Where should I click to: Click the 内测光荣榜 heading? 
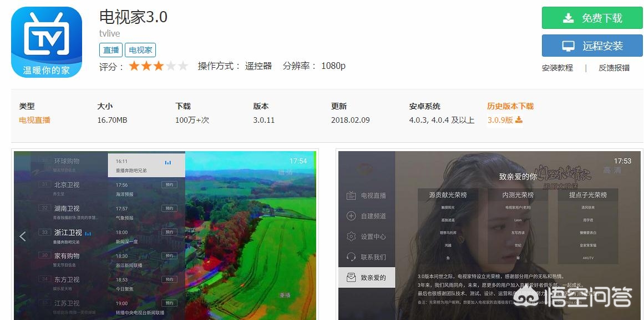pos(518,194)
